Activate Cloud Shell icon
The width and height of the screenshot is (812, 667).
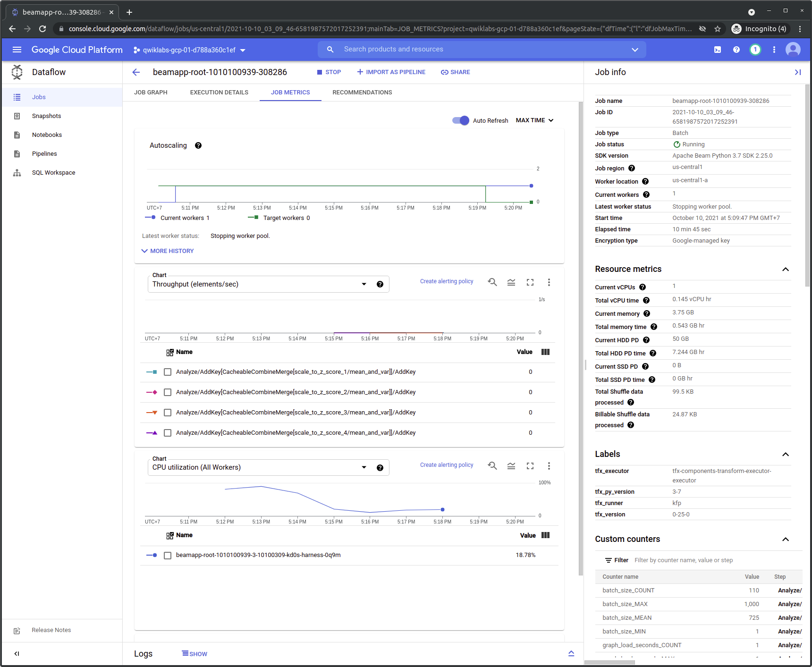pyautogui.click(x=718, y=50)
